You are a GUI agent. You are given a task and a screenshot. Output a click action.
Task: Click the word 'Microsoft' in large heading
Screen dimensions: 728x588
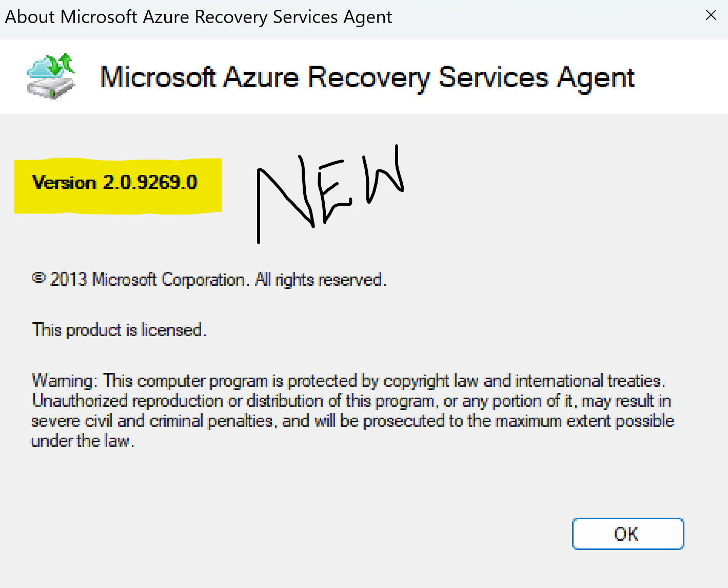click(158, 77)
